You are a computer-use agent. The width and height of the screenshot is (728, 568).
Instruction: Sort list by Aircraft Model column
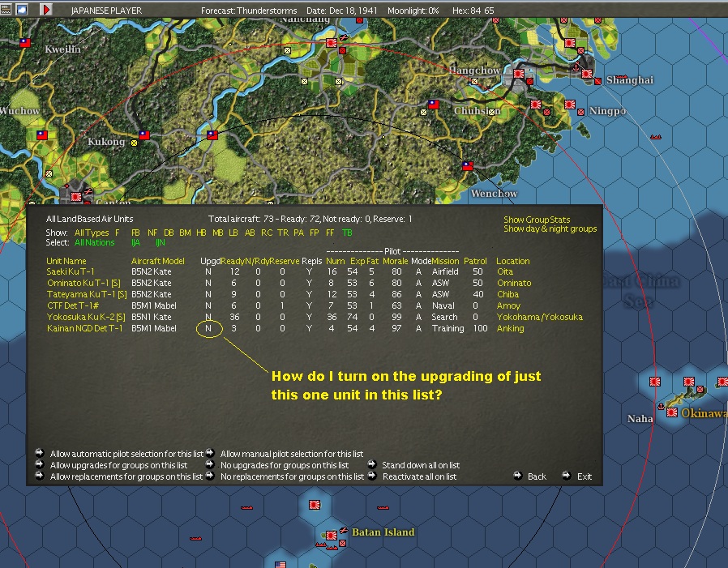(158, 261)
